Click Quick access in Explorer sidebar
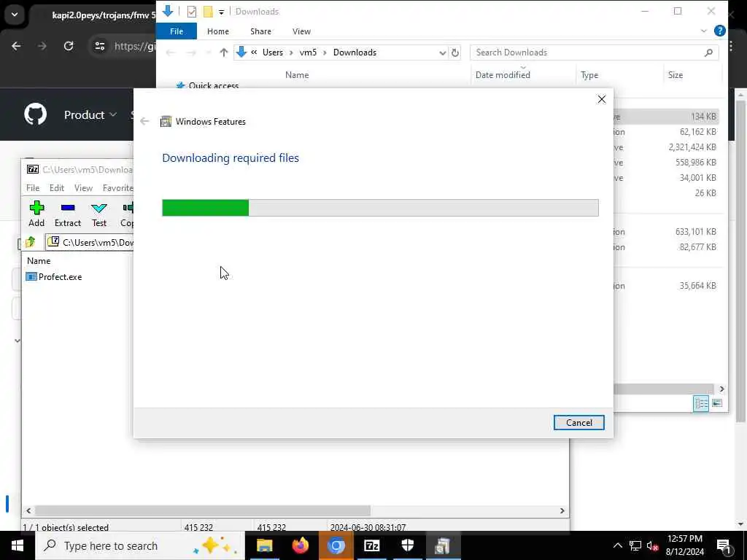 (x=214, y=86)
